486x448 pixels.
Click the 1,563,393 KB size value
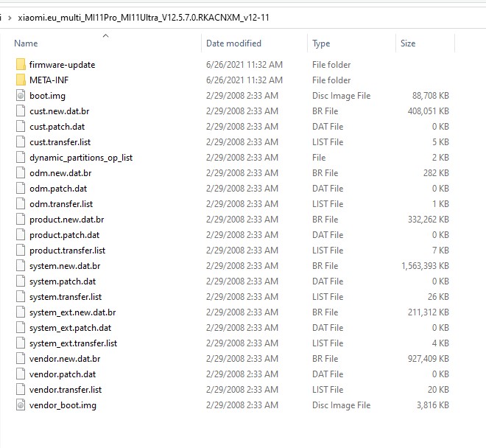pos(426,266)
